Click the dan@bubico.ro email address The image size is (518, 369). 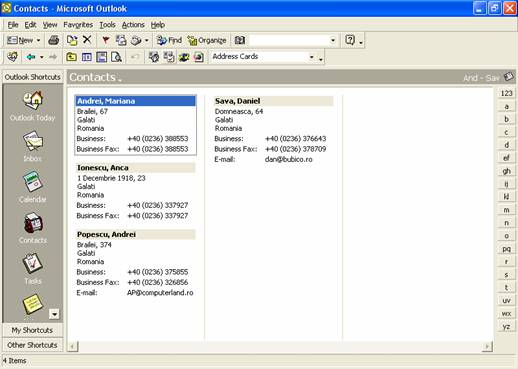289,159
